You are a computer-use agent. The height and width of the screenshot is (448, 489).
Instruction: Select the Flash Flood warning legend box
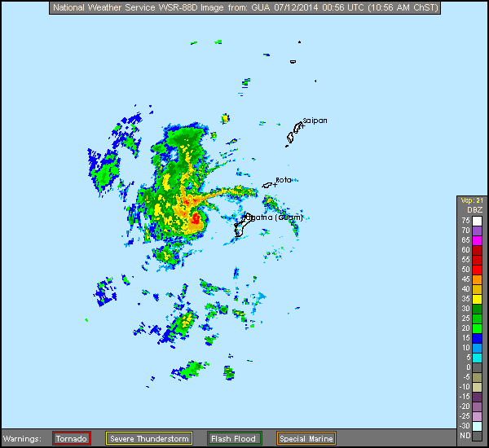pyautogui.click(x=234, y=438)
